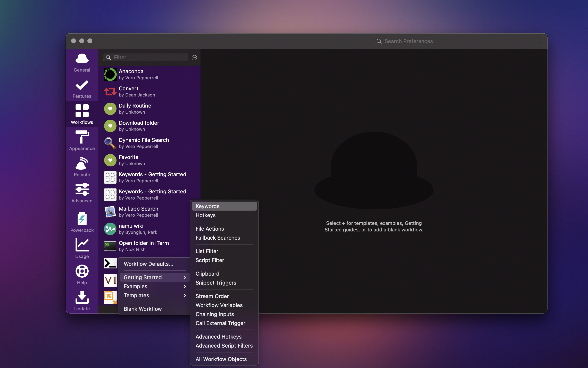Open the Usage chart section
The width and height of the screenshot is (588, 368).
click(x=82, y=248)
